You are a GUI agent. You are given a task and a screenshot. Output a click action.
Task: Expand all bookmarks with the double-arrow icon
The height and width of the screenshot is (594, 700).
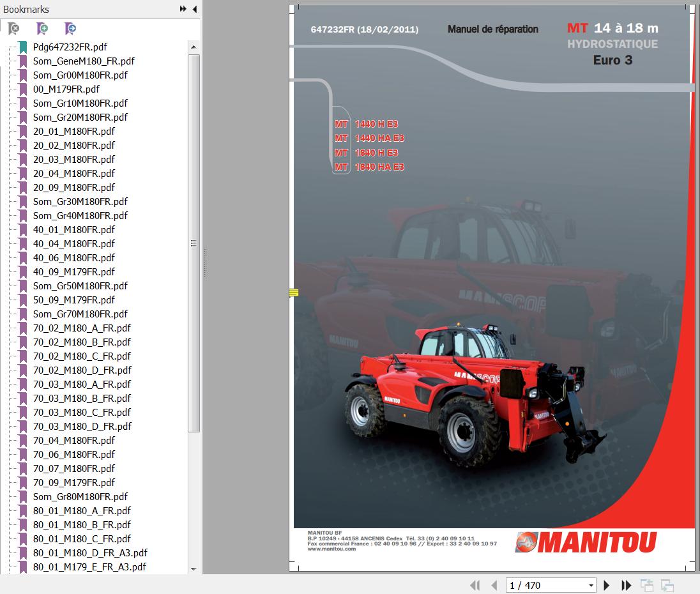click(183, 9)
